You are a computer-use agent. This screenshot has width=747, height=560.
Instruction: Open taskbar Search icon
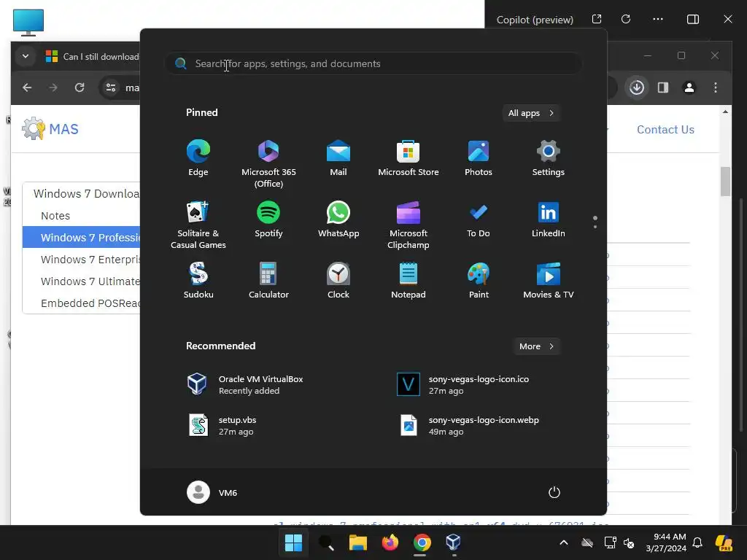pyautogui.click(x=326, y=542)
